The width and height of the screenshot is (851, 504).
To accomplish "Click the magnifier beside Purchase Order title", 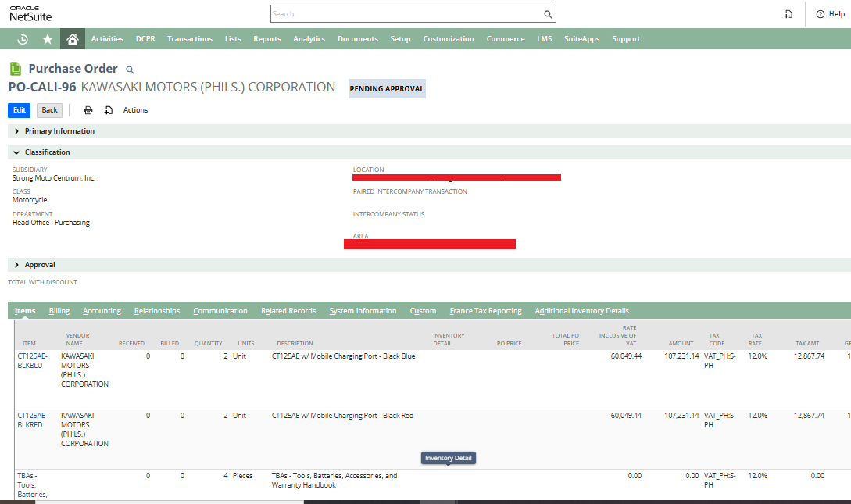I will [x=130, y=70].
